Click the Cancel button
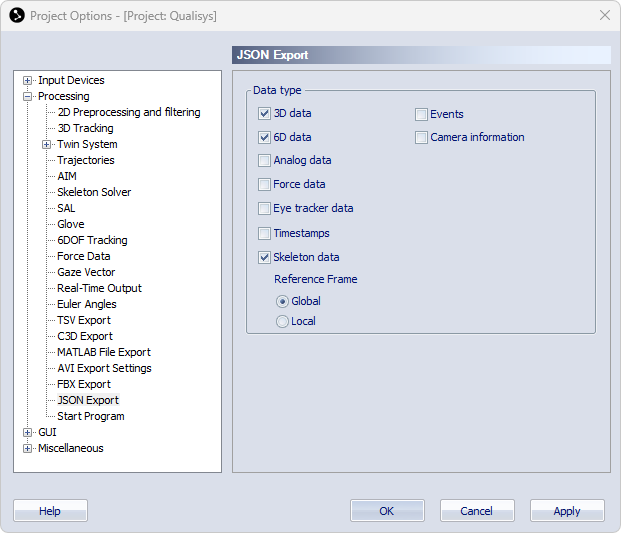Viewport: 621px width, 533px height. click(477, 511)
